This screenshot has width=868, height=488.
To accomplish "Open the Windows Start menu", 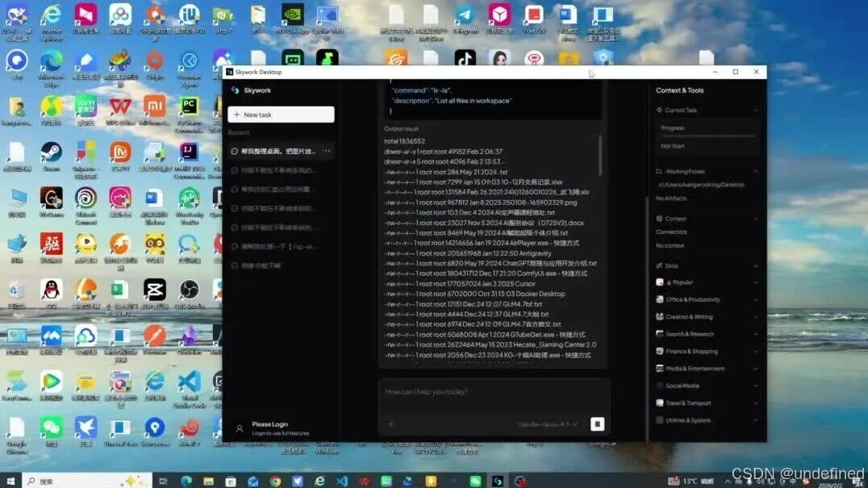I will click(10, 481).
